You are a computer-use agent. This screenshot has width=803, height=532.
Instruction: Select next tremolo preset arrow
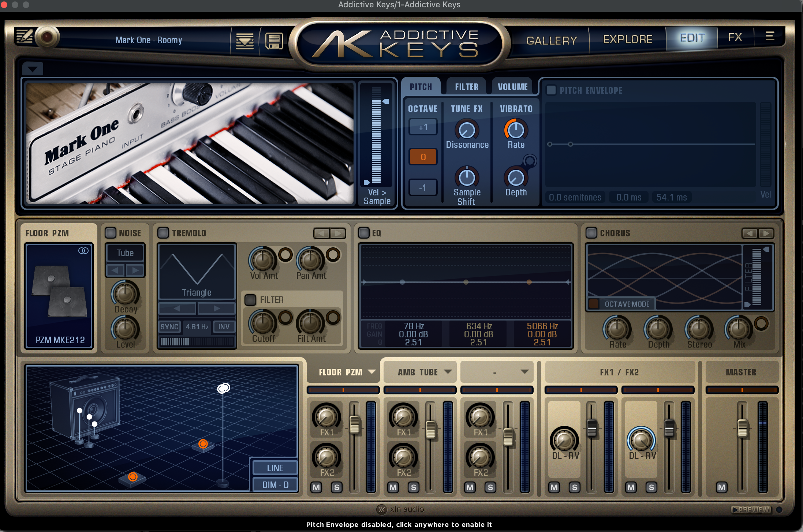[338, 233]
